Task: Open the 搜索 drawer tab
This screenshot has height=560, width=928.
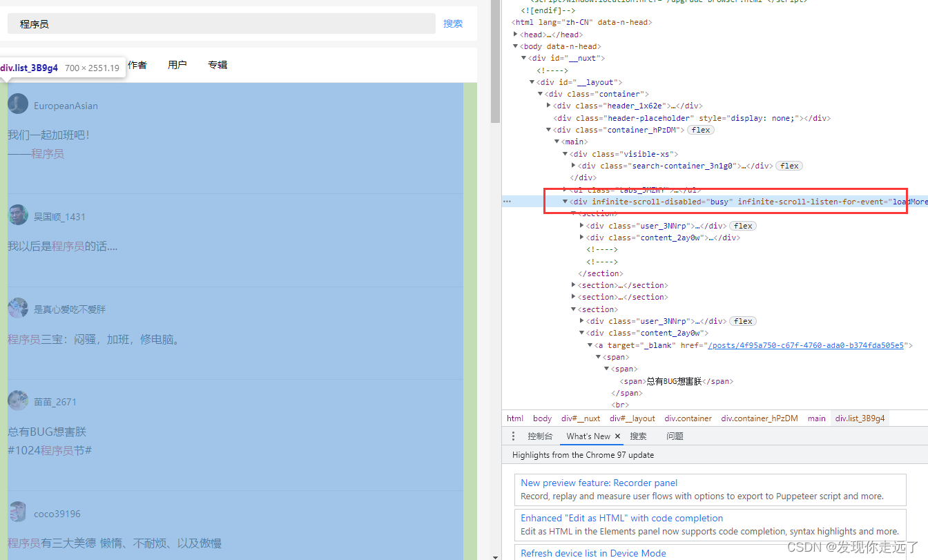Action: coord(639,436)
